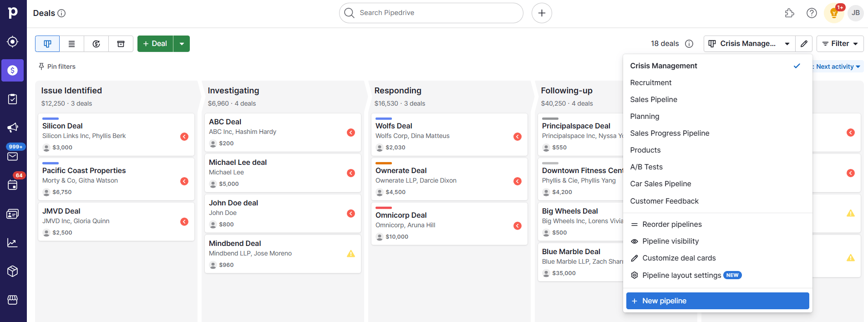Collapse the Crisis Management pipeline selector
The image size is (868, 322).
coord(749,44)
